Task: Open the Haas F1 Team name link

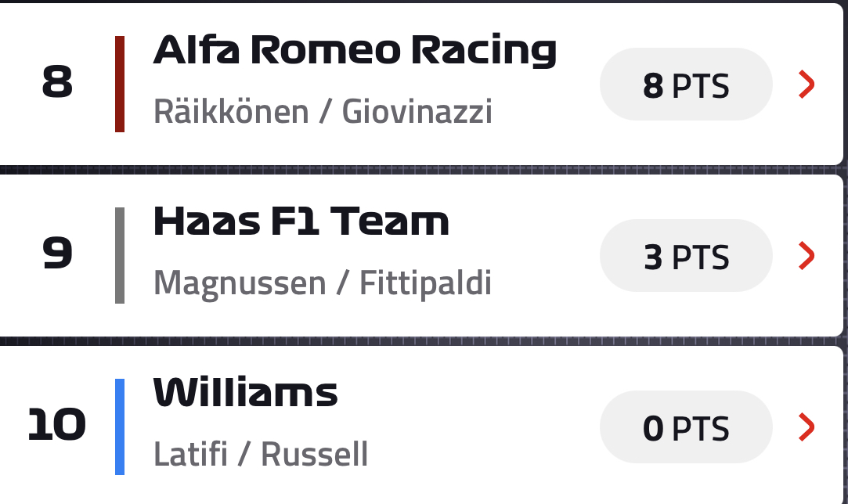Action: point(301,221)
